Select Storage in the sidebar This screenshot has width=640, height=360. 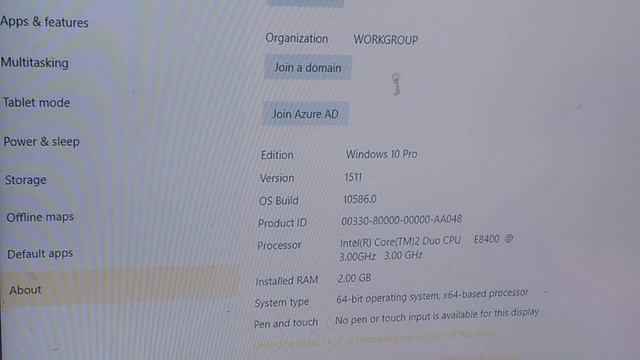point(25,180)
